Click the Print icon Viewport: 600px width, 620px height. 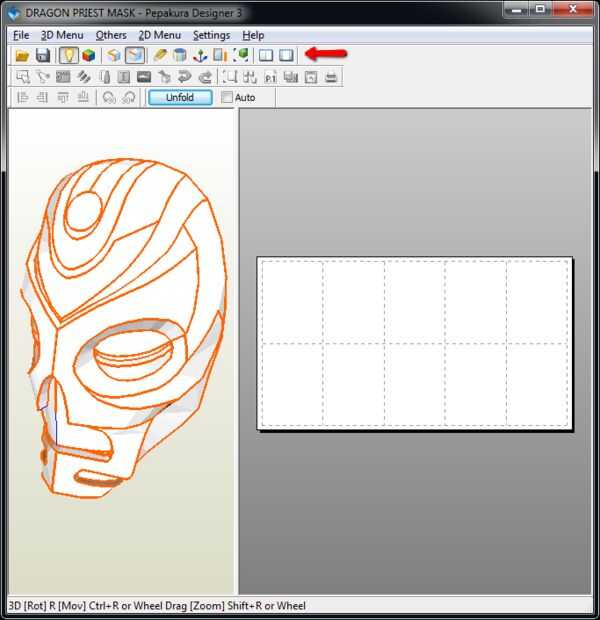click(x=331, y=77)
